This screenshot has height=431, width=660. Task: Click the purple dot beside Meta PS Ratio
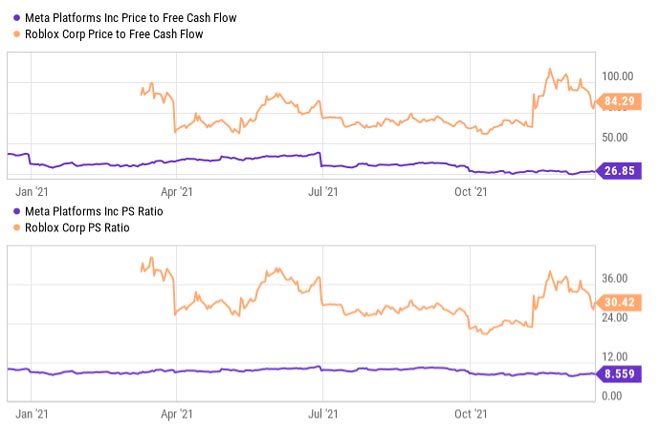tap(14, 212)
